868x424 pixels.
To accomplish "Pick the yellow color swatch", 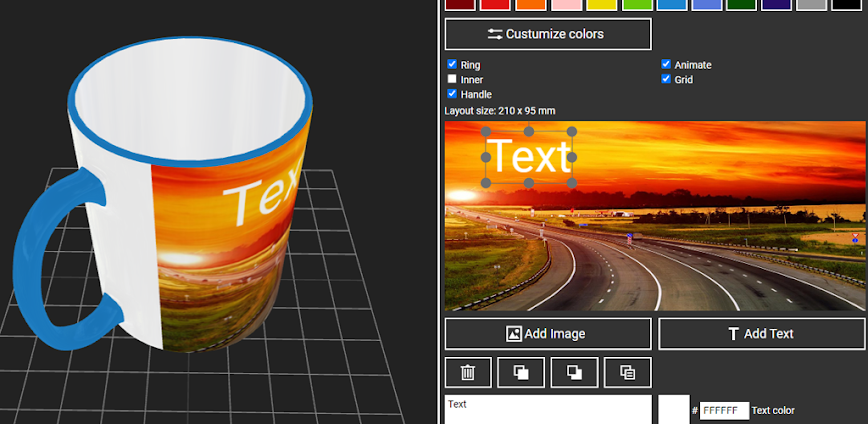I will (602, 4).
